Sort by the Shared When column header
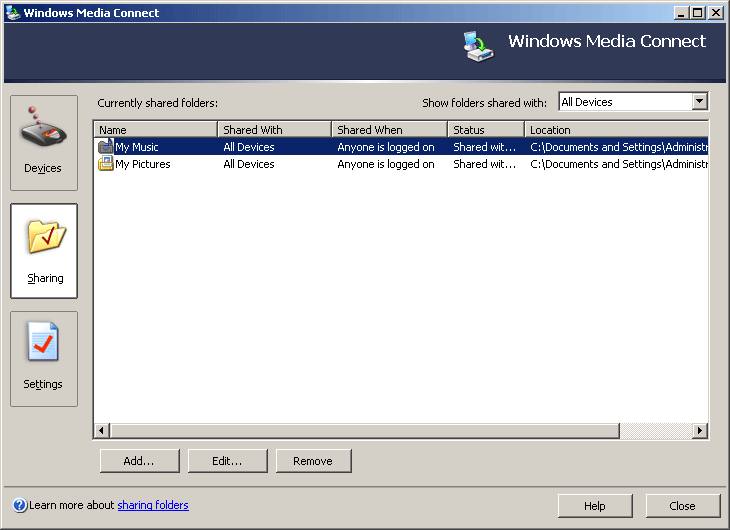The height and width of the screenshot is (530, 730). pos(389,129)
